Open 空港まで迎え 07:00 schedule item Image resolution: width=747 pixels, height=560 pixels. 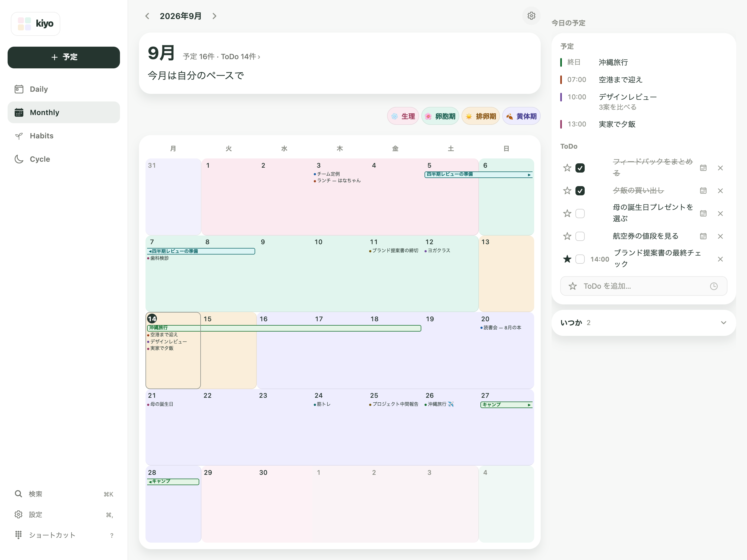click(x=644, y=80)
